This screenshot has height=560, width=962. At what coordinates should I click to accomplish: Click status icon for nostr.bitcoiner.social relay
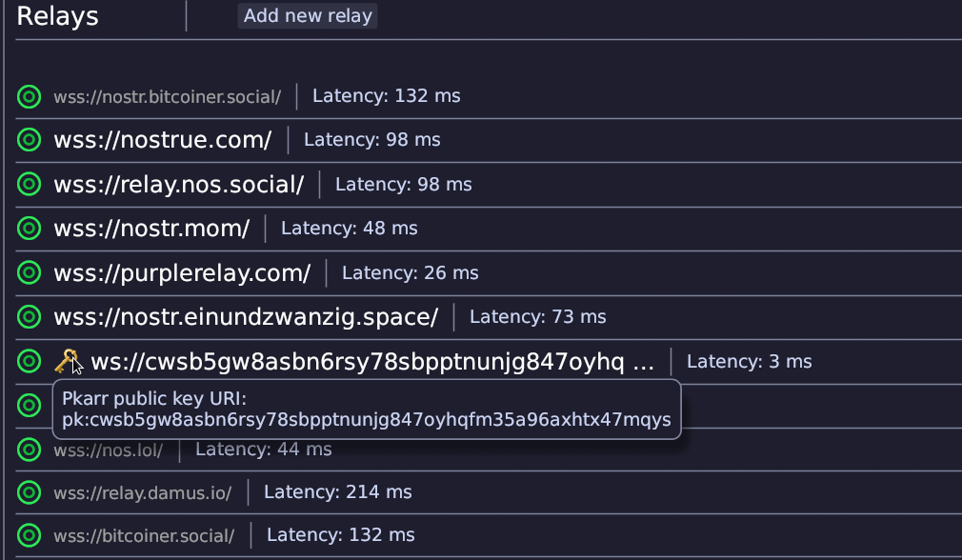[x=30, y=96]
